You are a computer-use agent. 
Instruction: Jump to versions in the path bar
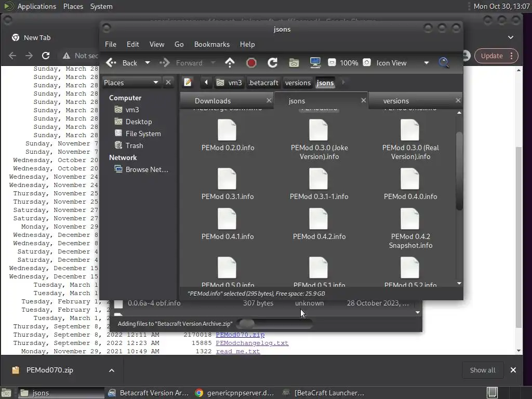(x=298, y=83)
